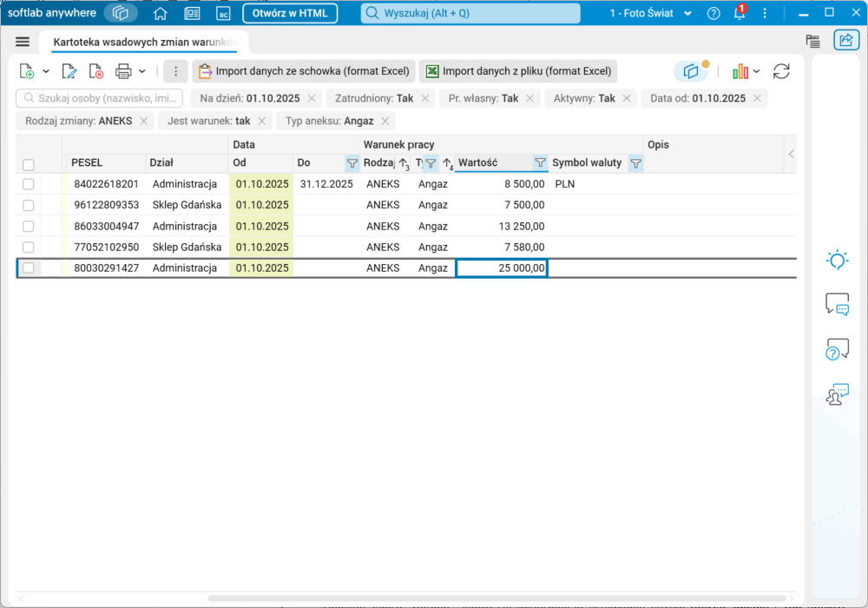868x608 pixels.
Task: Open the question chat icon in sidebar
Action: click(837, 349)
